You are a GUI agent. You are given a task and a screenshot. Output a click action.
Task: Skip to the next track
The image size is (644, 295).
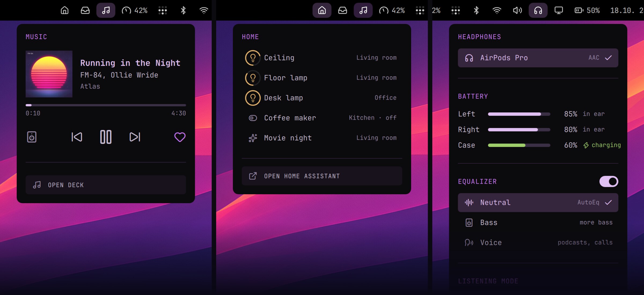point(135,137)
